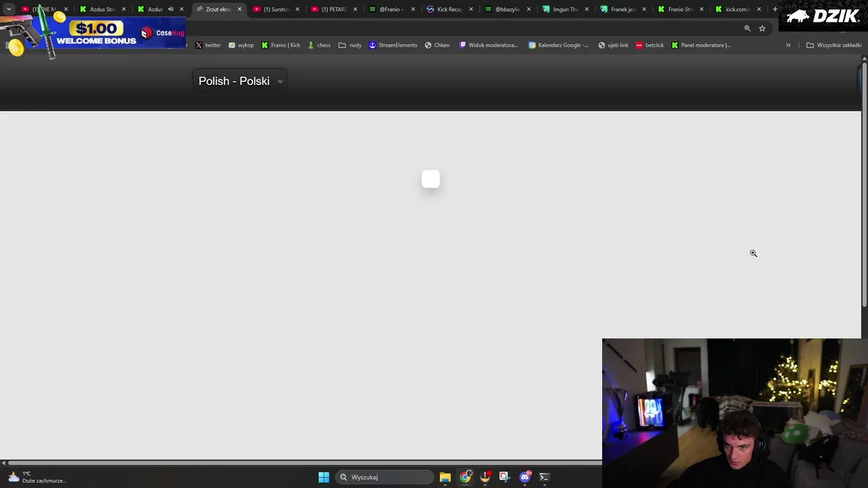Open the terminal taskbar icon
The image size is (868, 488).
[x=544, y=477]
